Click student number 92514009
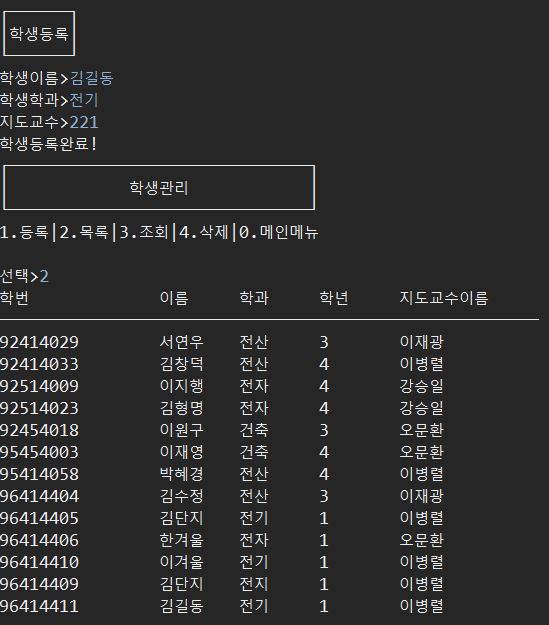 coord(39,386)
